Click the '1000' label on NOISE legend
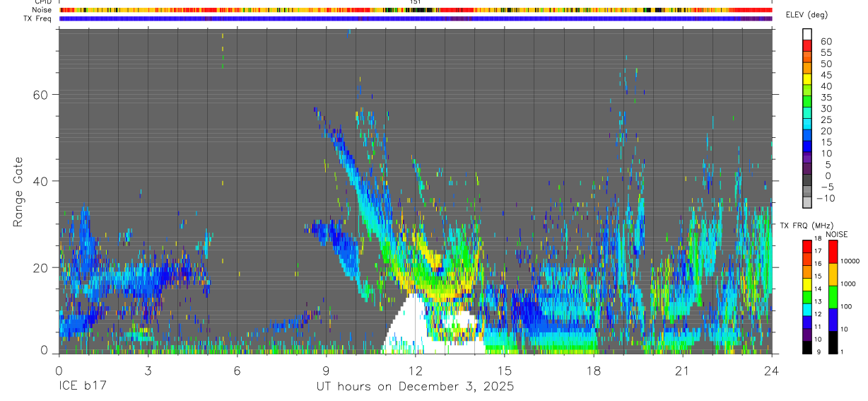This screenshot has width=868, height=401. tap(848, 284)
